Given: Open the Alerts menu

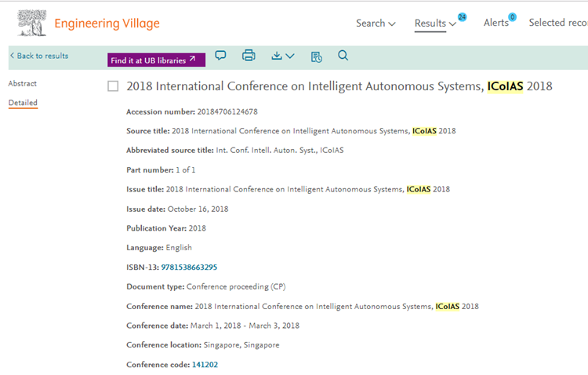Looking at the screenshot, I should tap(495, 23).
